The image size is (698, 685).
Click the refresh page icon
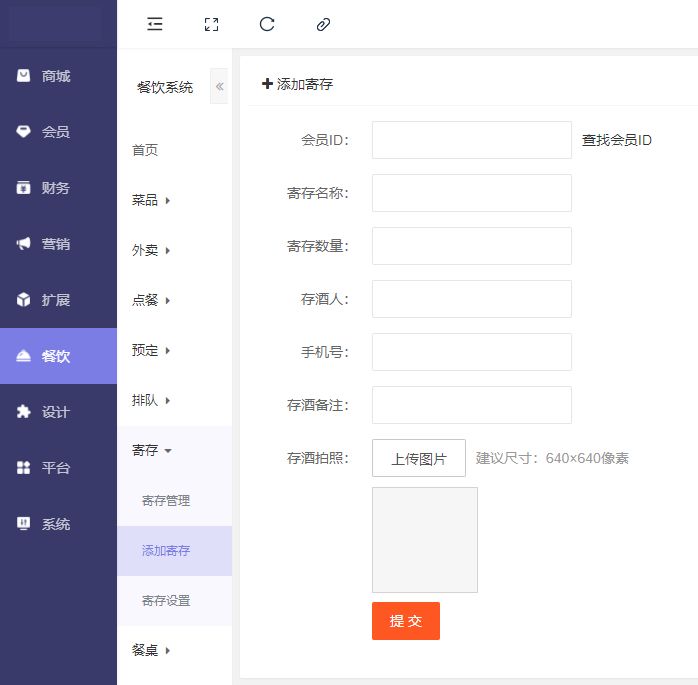pyautogui.click(x=267, y=24)
